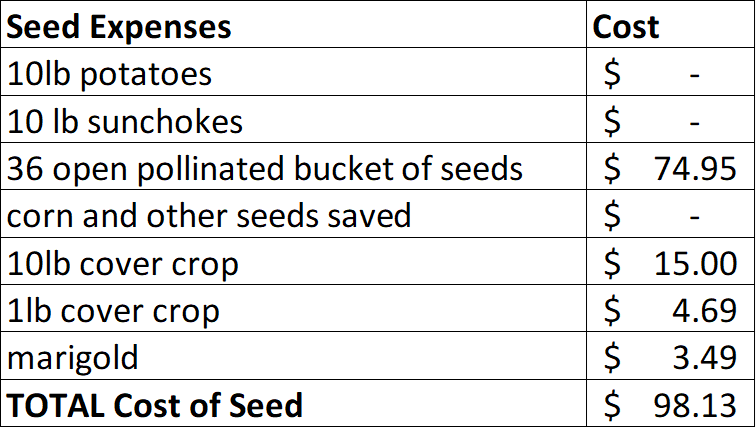
Task: Click the Cost column header
Action: (x=627, y=27)
